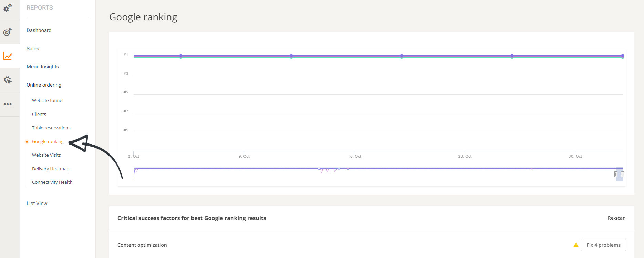Open Dashboard report
The image size is (644, 258).
(x=39, y=30)
